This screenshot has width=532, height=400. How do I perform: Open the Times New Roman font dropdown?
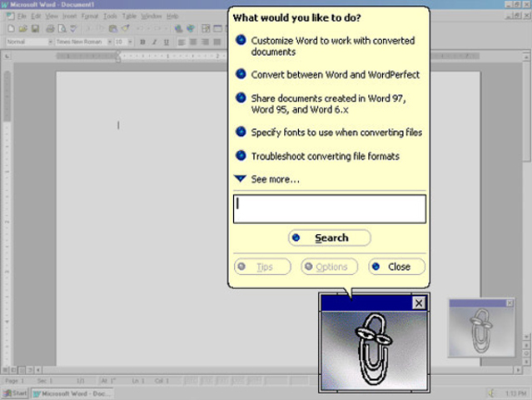(110, 42)
